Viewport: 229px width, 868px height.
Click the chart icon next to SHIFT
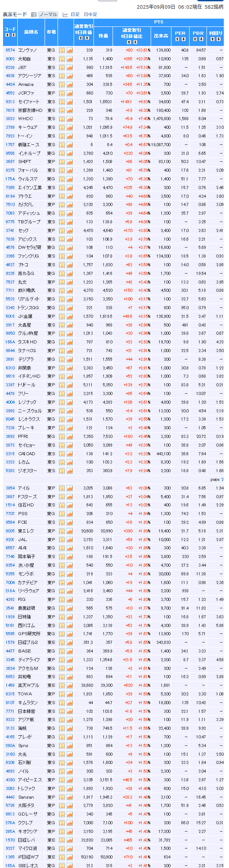[70, 162]
